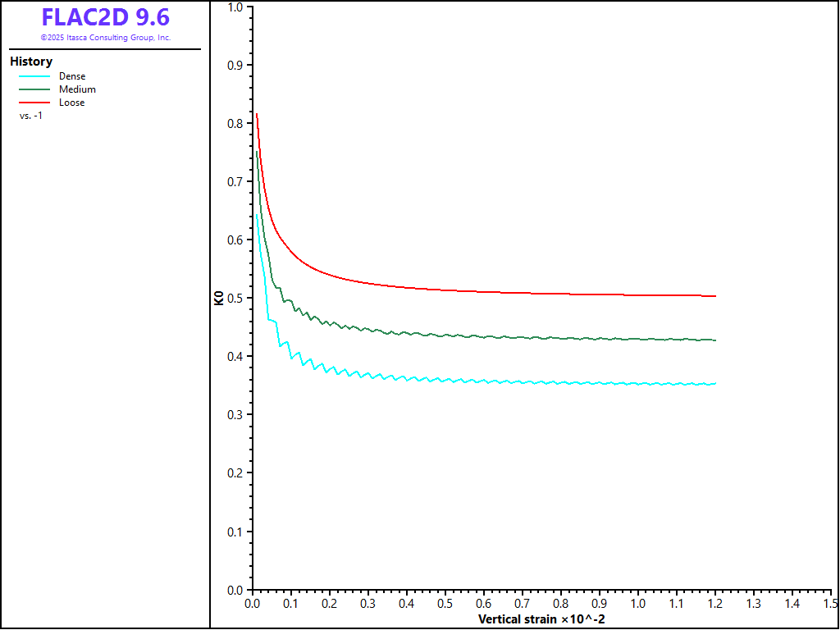Click the red Loose legend line swatch

pos(34,103)
